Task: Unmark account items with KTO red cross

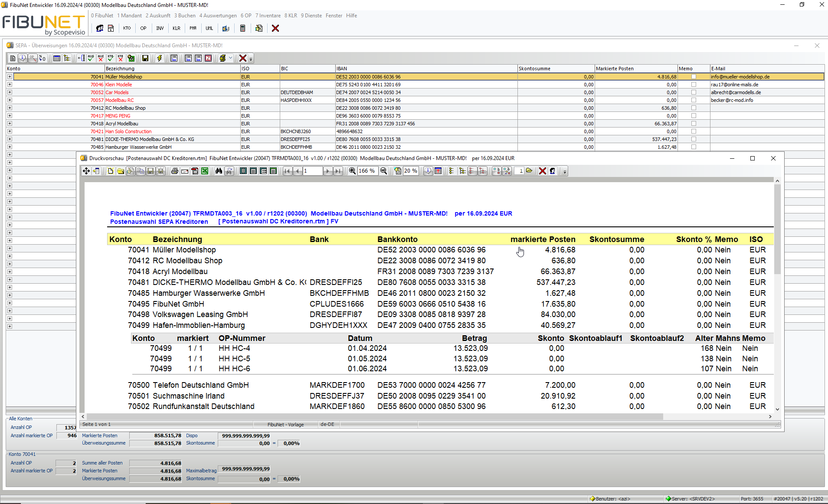Action: [121, 58]
